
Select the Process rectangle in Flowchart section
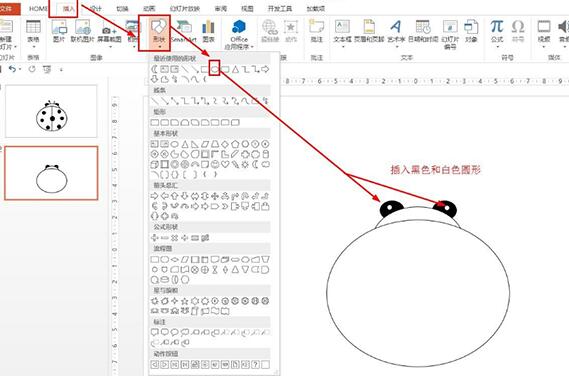(155, 260)
